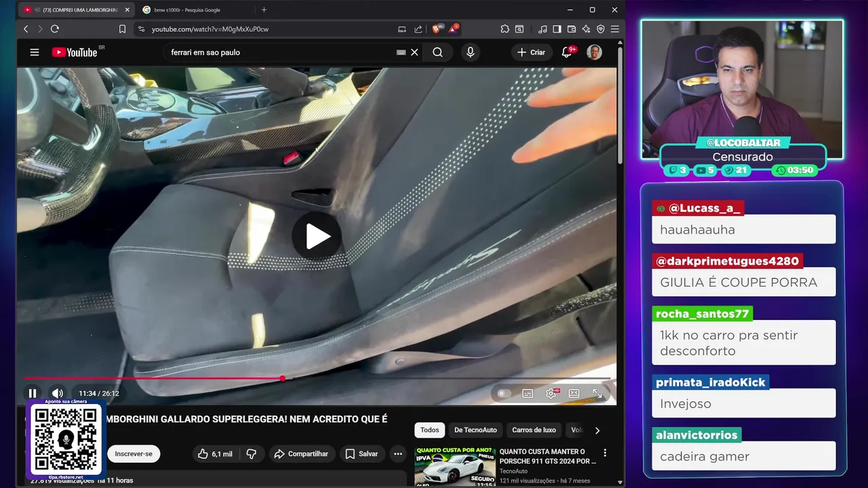Click large play button on video
868x488 pixels.
click(x=317, y=236)
